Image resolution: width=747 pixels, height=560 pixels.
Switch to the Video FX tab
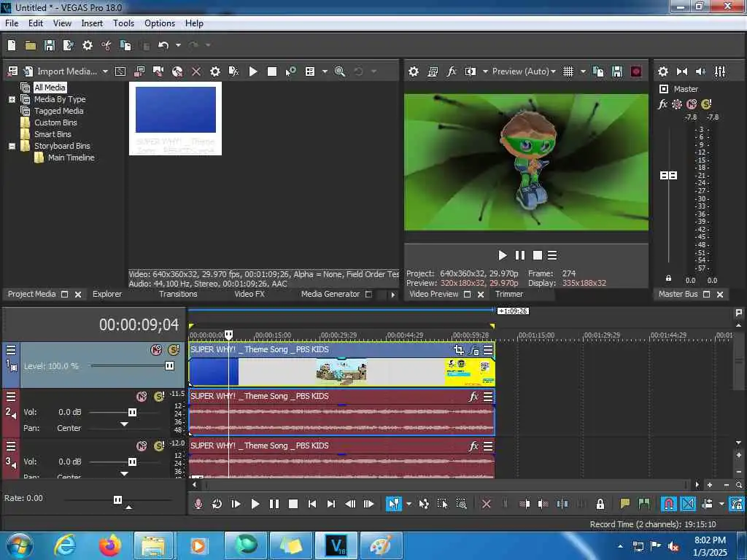click(x=249, y=295)
